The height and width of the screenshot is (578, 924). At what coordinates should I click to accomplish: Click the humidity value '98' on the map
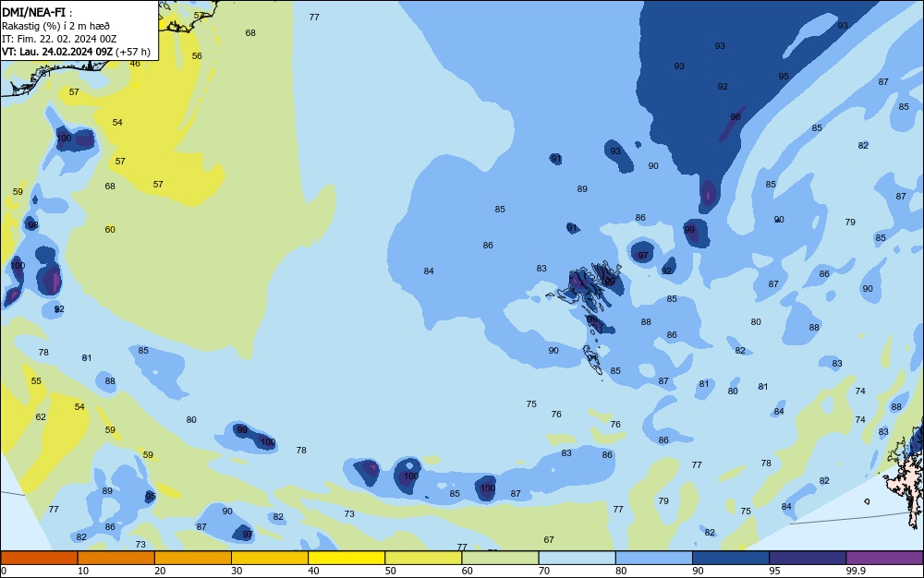(33, 225)
